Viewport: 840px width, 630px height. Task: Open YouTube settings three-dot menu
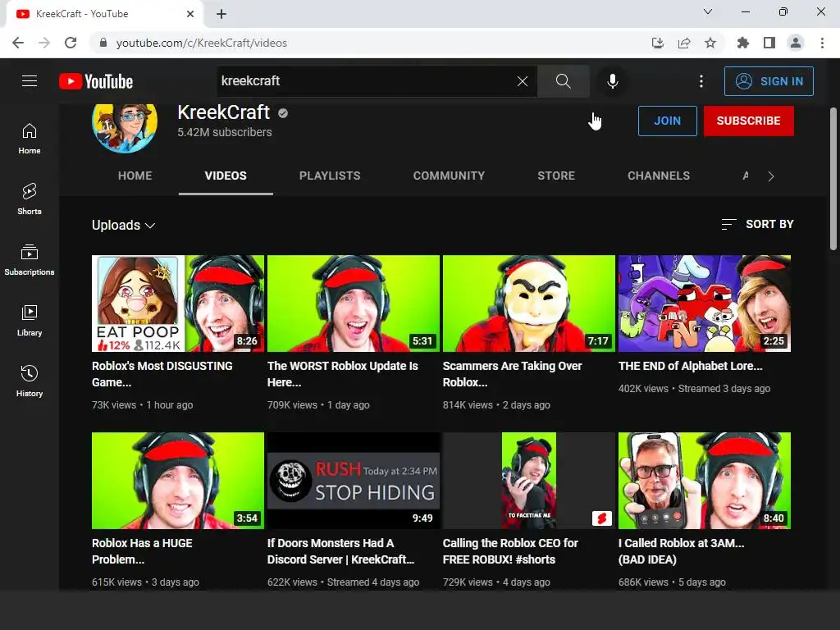701,81
